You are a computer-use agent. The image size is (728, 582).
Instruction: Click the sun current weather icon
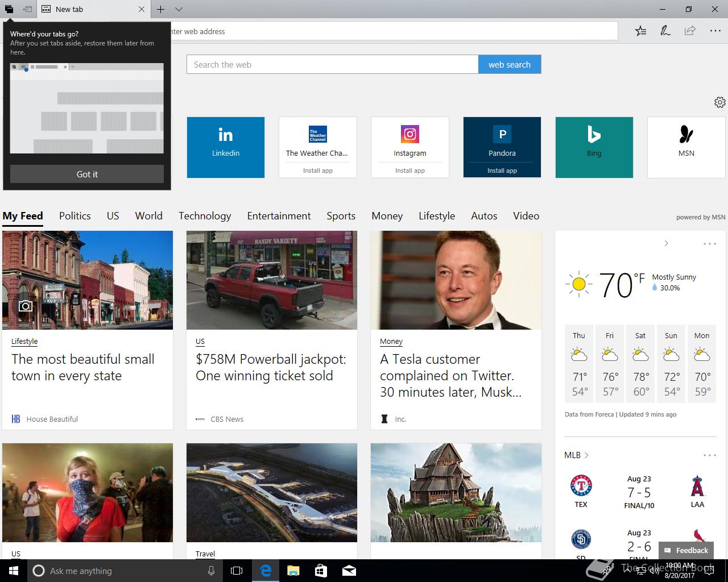[579, 284]
